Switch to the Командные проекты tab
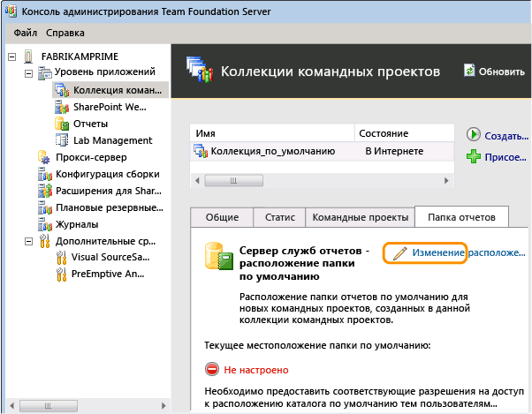 360,217
